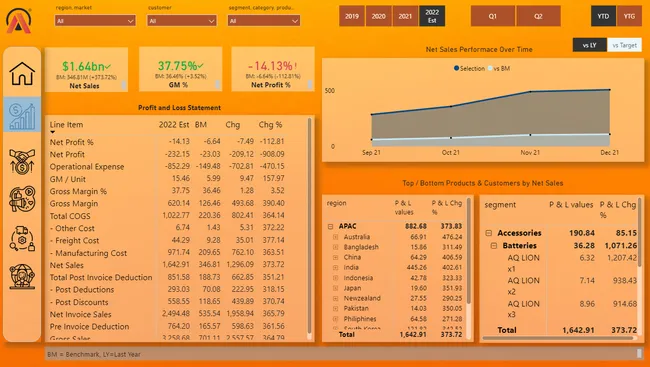This screenshot has width=650, height=367.
Task: Open the Home page icon in sidebar
Action: pyautogui.click(x=22, y=73)
